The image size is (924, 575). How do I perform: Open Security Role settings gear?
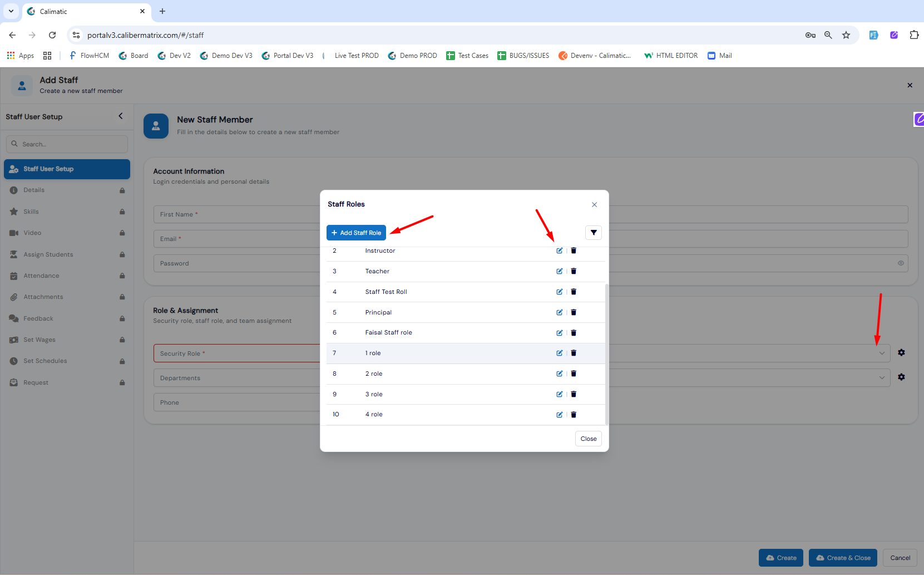[x=901, y=353]
